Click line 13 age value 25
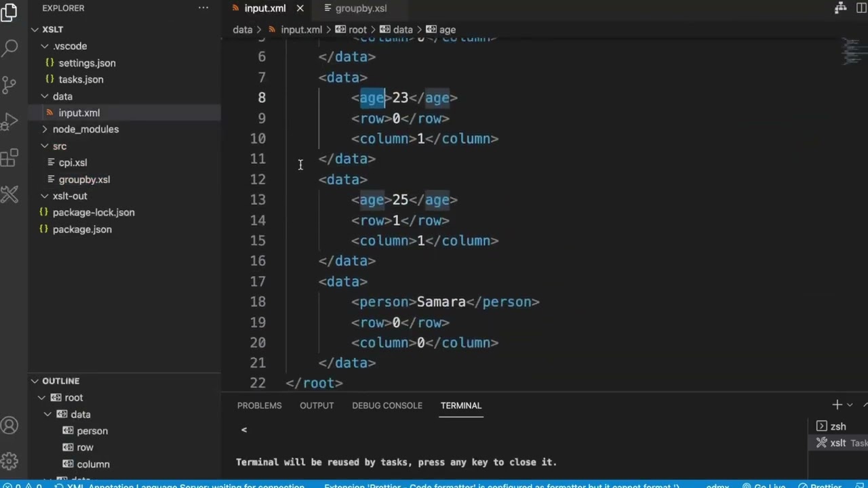The width and height of the screenshot is (868, 488). point(400,200)
